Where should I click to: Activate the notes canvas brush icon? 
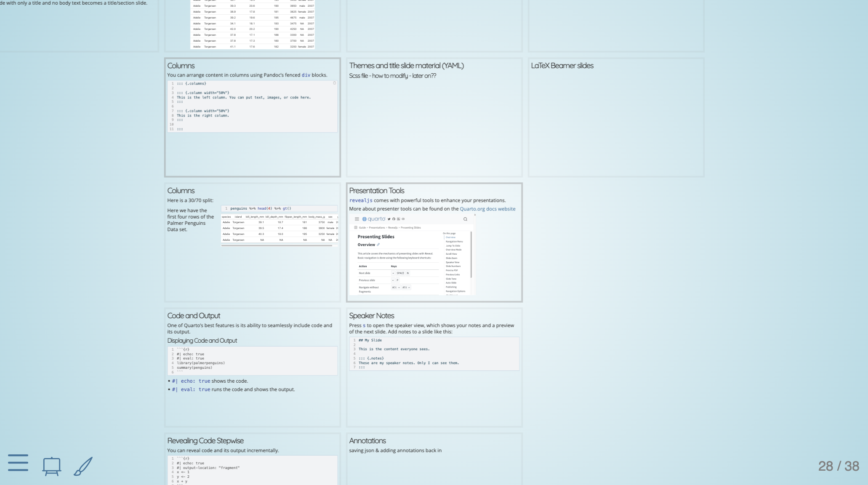[x=83, y=466]
